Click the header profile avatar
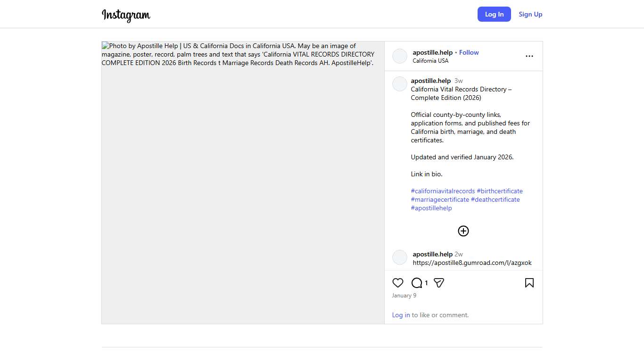The height and width of the screenshot is (362, 644). coord(400,56)
